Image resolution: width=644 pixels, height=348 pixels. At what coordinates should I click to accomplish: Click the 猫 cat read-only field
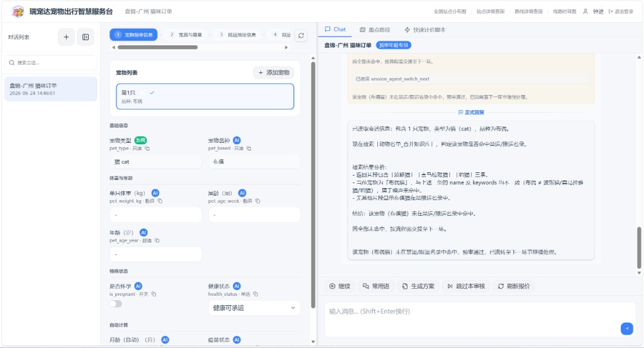click(x=156, y=162)
